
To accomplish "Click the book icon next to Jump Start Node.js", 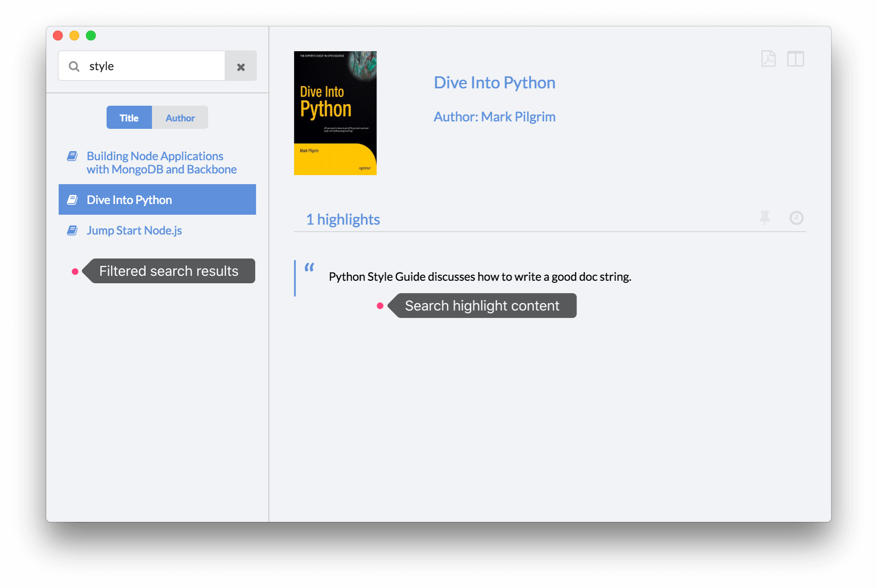I will (x=73, y=230).
